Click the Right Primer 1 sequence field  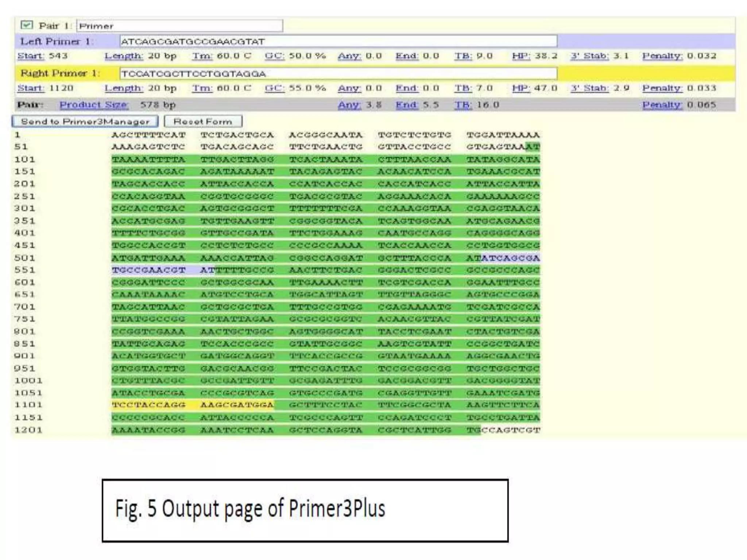pyautogui.click(x=338, y=74)
